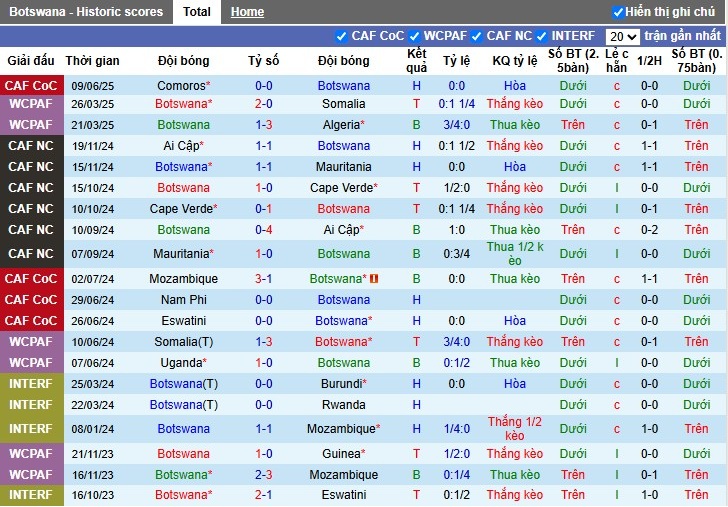Uncheck the WCPAF filter checkbox
The height and width of the screenshot is (507, 728).
414,36
